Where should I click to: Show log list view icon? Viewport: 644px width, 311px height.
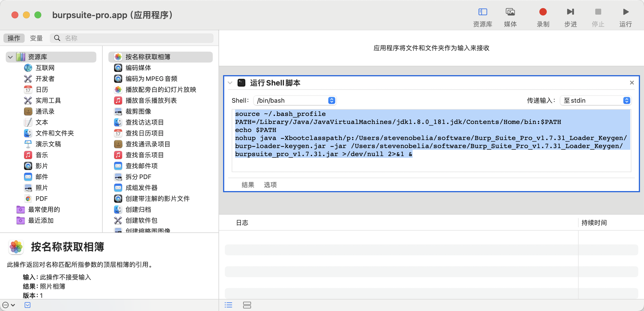(229, 305)
